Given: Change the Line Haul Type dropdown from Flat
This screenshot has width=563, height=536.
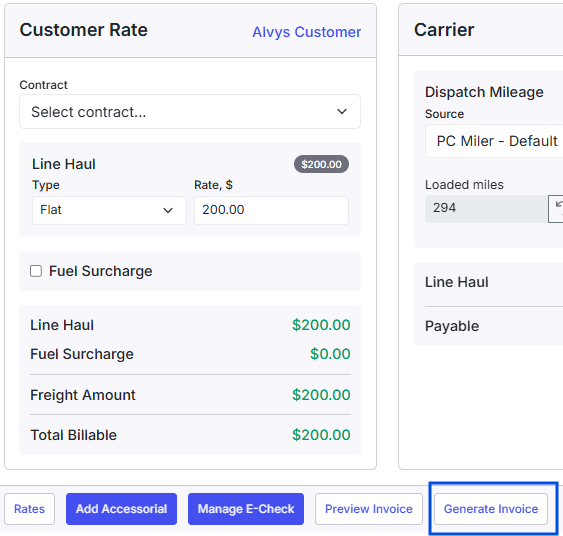Looking at the screenshot, I should (109, 210).
